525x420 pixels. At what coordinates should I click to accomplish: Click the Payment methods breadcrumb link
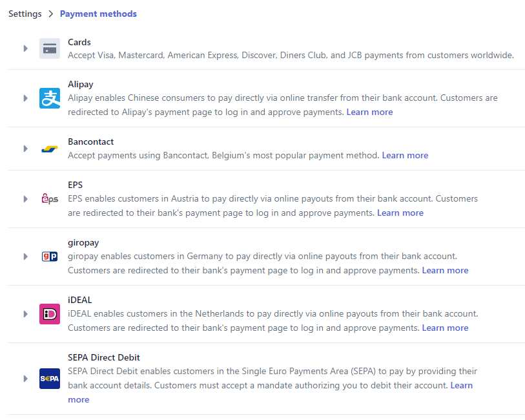pos(98,14)
